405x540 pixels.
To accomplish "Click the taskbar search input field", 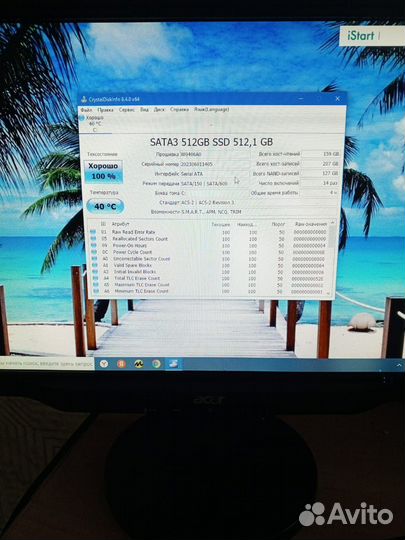I will click(47, 363).
